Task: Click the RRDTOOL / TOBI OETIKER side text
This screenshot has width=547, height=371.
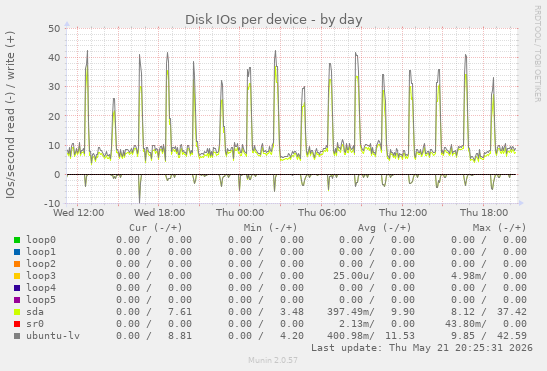Action: (538, 54)
